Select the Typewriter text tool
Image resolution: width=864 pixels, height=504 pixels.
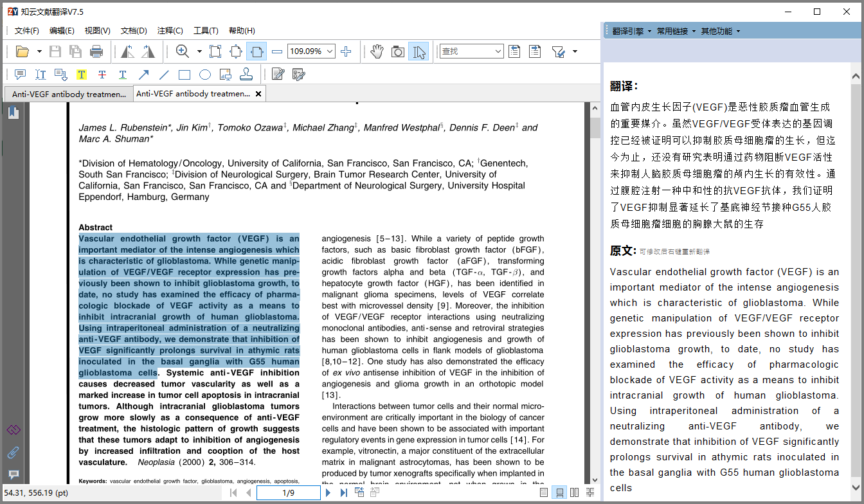click(x=40, y=75)
